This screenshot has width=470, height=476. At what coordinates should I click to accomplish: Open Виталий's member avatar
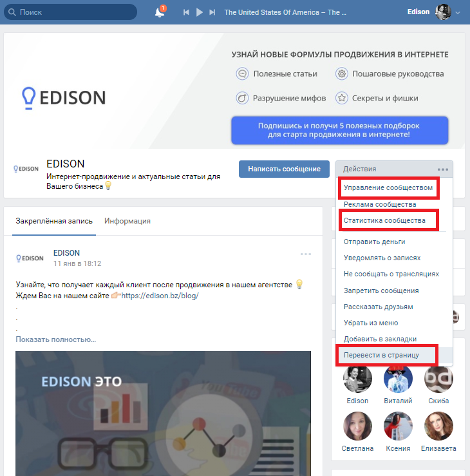(x=398, y=378)
